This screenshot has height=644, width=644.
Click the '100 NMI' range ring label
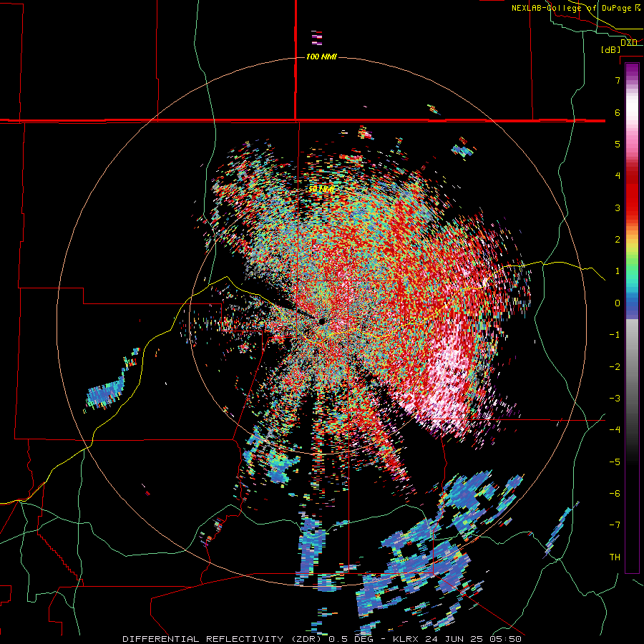(321, 57)
